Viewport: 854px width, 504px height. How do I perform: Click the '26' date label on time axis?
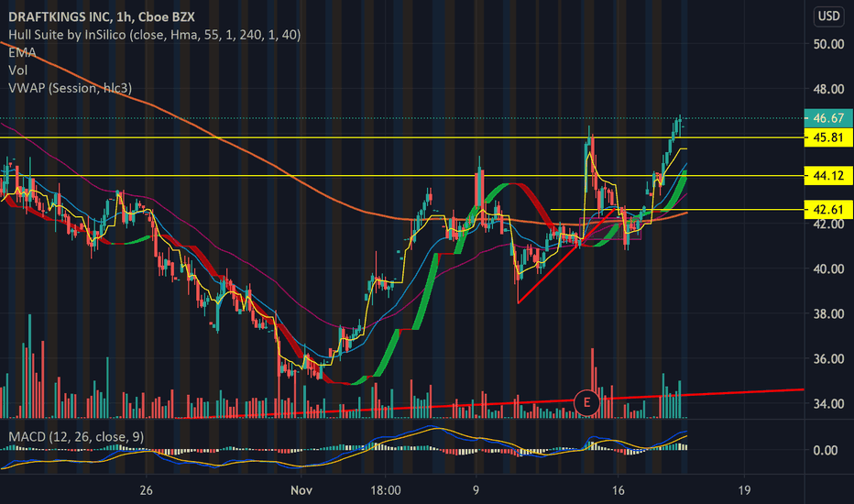point(146,490)
